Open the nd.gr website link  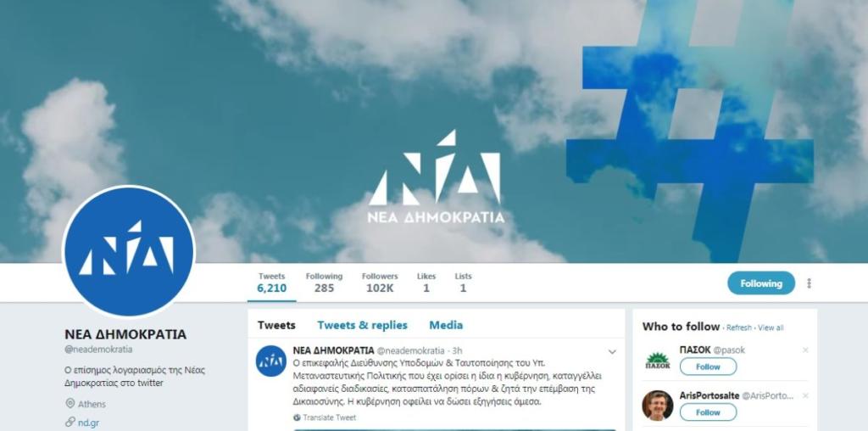pos(88,423)
